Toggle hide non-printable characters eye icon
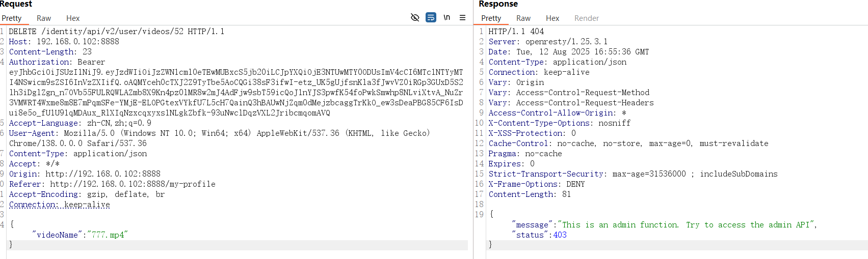 pyautogui.click(x=415, y=18)
